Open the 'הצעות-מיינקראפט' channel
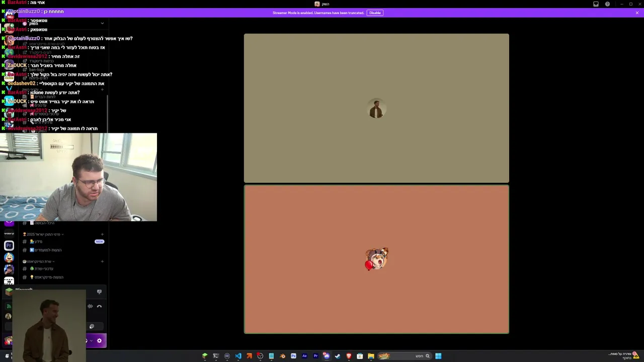 click(63, 277)
